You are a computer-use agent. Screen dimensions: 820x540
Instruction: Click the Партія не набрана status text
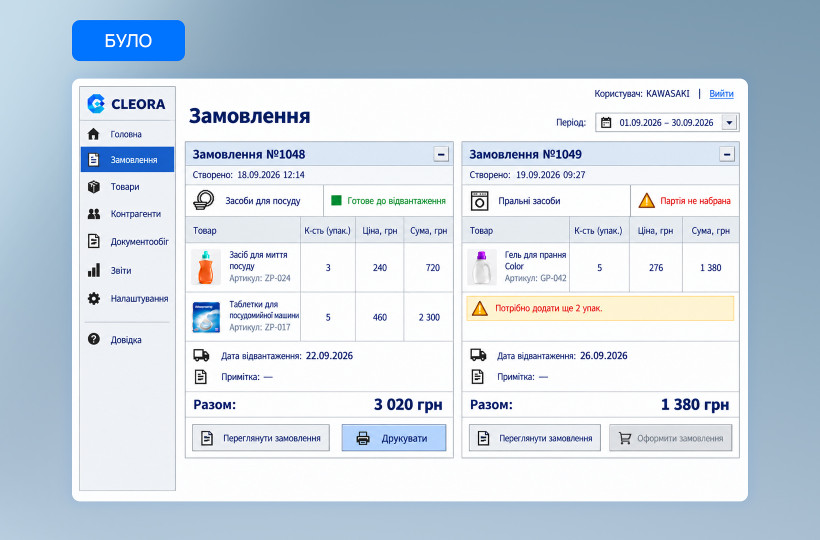(x=695, y=201)
